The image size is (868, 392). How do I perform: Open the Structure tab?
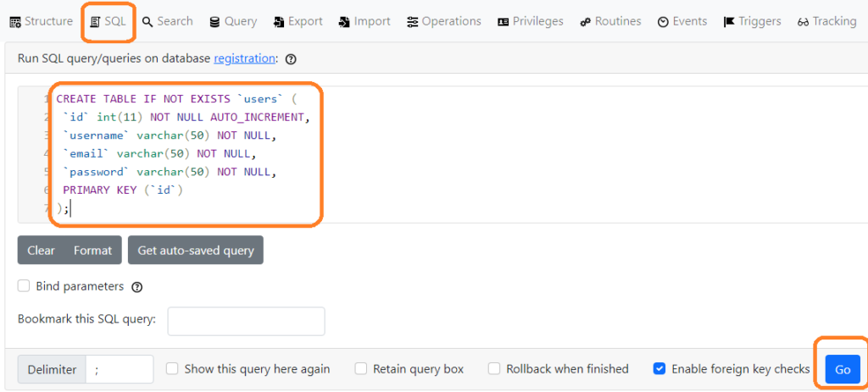pos(42,21)
